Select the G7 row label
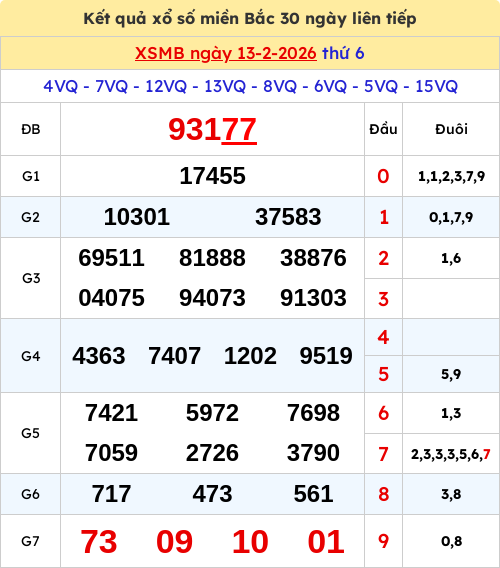This screenshot has width=500, height=568. coord(31,541)
